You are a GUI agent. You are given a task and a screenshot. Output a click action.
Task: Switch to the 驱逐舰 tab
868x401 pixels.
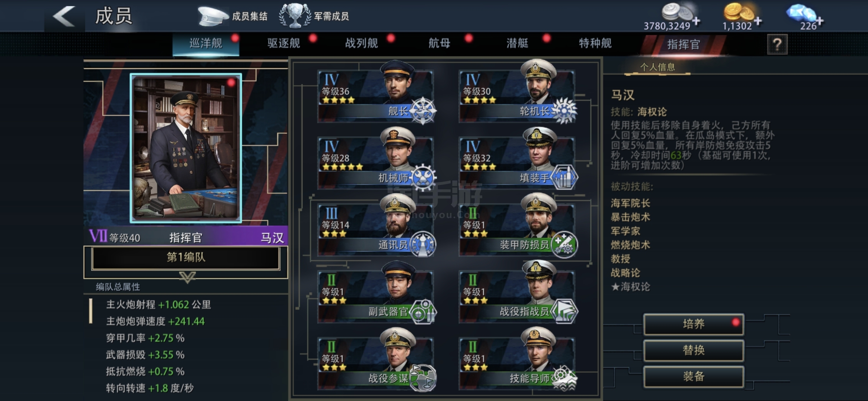[284, 43]
